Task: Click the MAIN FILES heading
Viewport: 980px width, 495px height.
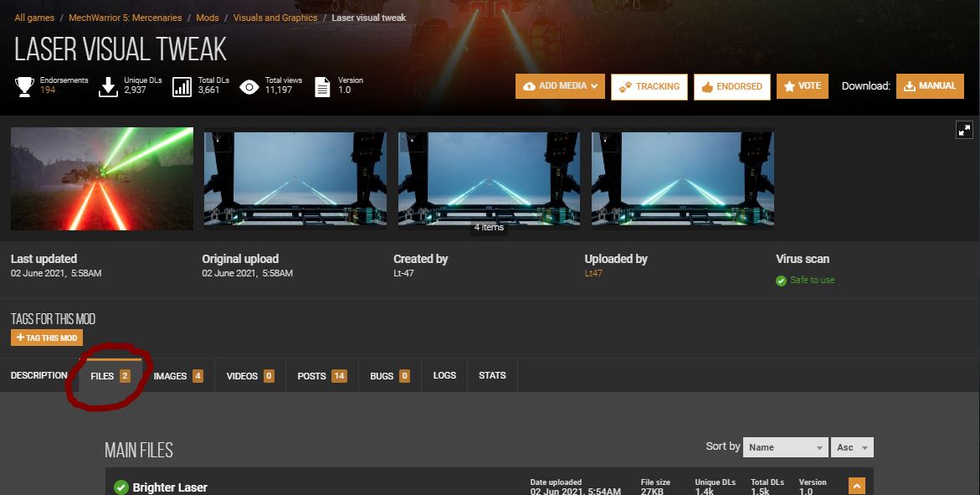Action: coord(139,450)
